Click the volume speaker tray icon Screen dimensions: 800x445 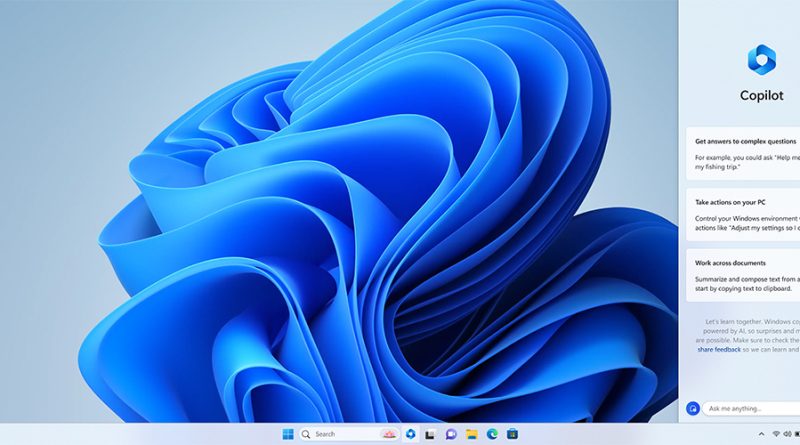787,434
